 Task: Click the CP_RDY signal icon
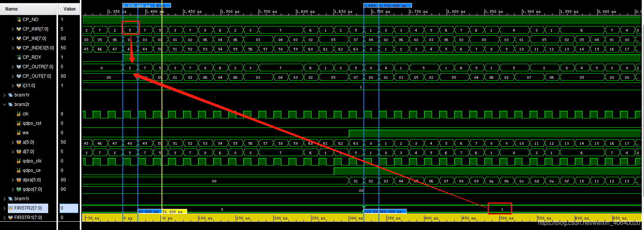(19, 57)
